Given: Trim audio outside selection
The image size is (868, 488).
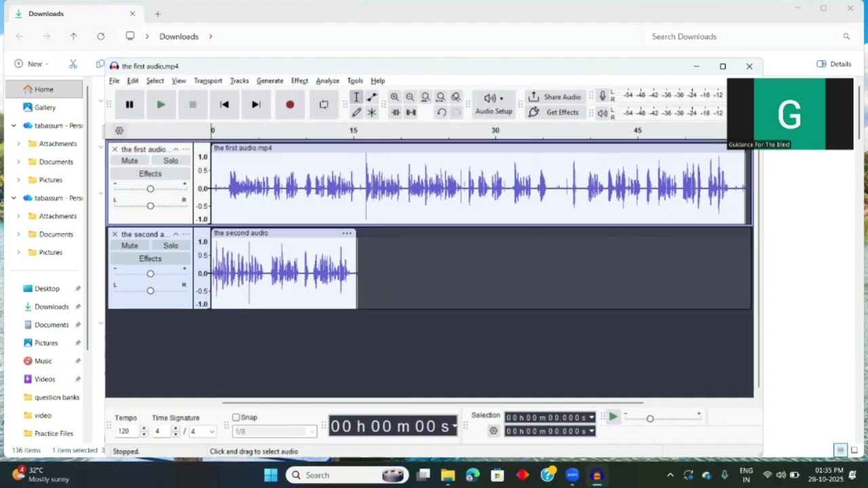Looking at the screenshot, I should point(395,113).
